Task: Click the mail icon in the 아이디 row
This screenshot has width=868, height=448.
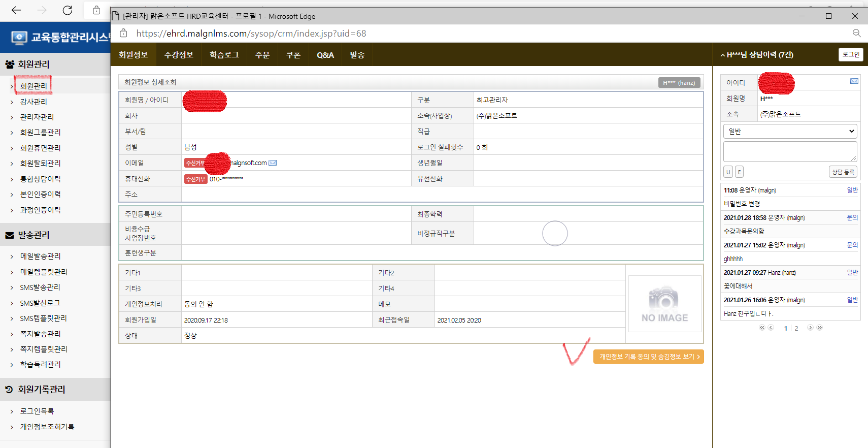Action: tap(854, 81)
